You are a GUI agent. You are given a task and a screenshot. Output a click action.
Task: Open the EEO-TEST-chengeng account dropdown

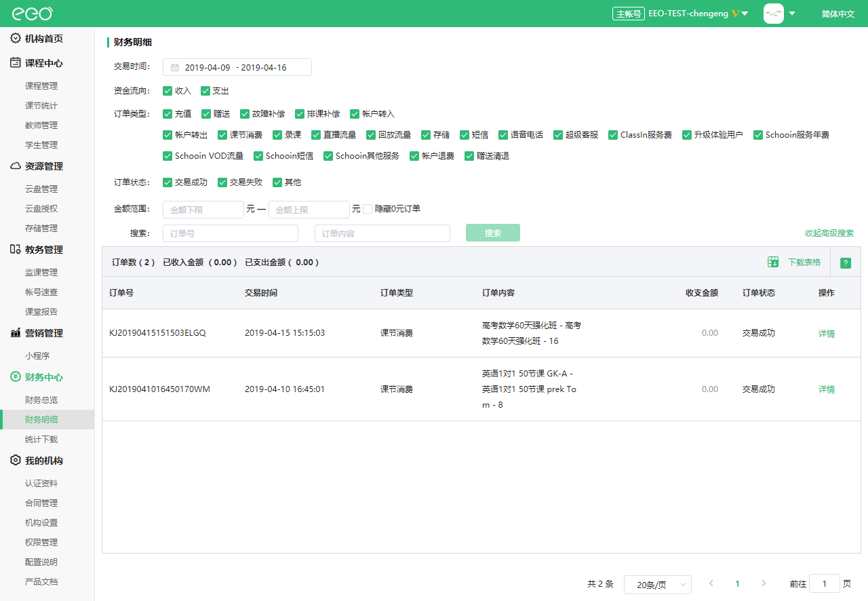pyautogui.click(x=698, y=14)
